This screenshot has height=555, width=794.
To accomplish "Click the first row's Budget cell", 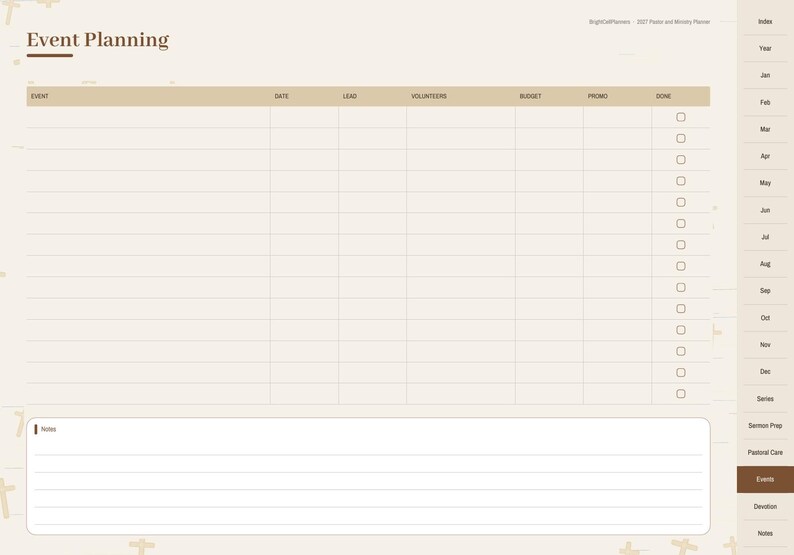I will [549, 117].
